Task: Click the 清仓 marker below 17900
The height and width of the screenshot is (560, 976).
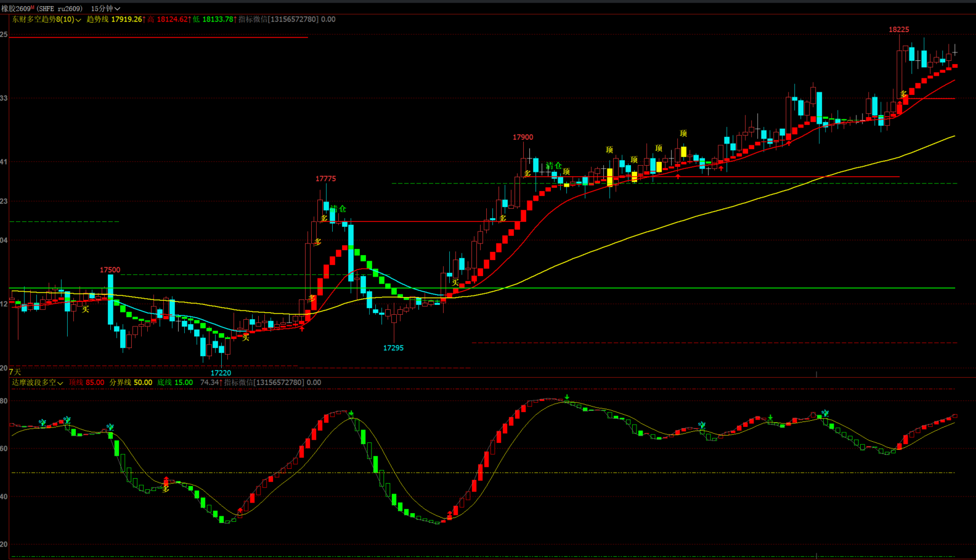Action: (x=554, y=166)
